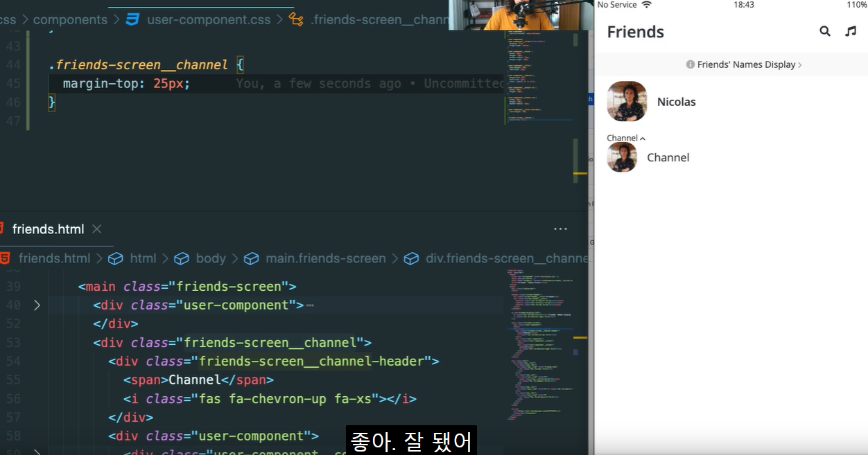Image resolution: width=868 pixels, height=455 pixels.
Task: Switch to the friends.html tab
Action: coord(49,229)
